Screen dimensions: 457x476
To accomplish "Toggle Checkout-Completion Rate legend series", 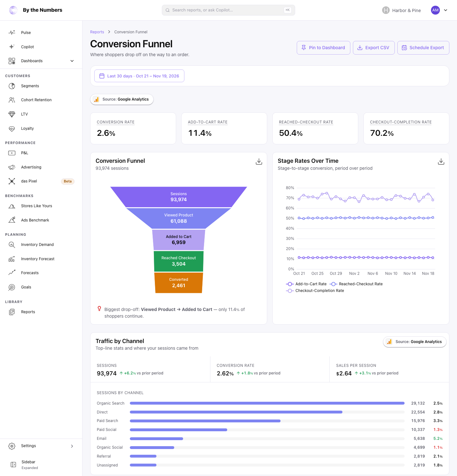I will pyautogui.click(x=315, y=291).
